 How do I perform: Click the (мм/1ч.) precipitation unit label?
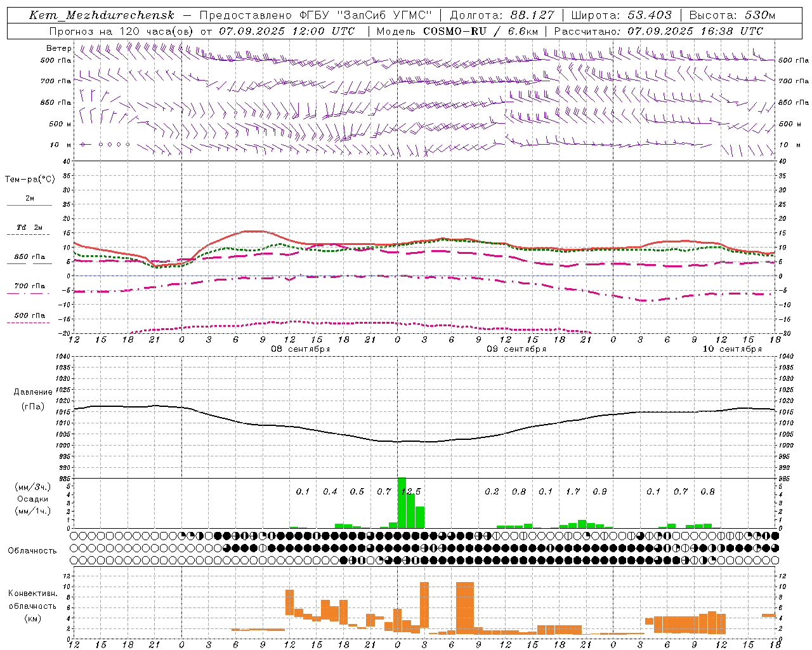pos(33,511)
